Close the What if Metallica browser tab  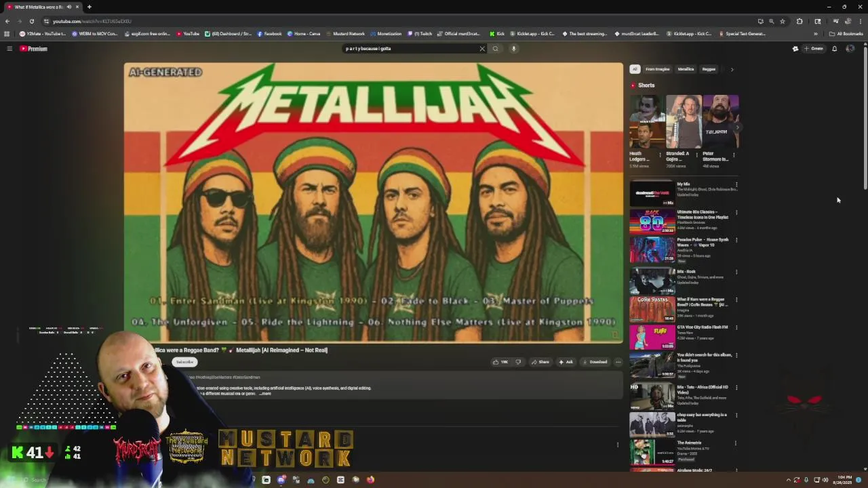(77, 7)
